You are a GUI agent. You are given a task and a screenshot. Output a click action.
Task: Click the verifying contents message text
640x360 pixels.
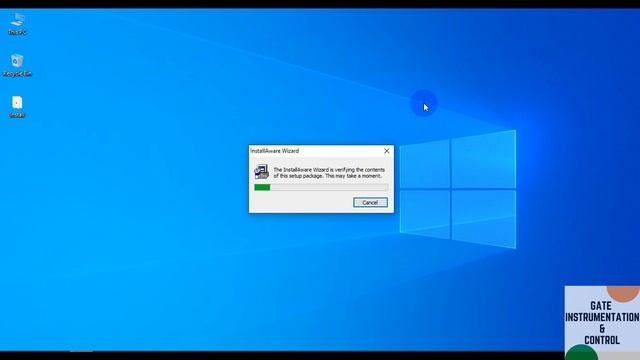[x=329, y=173]
